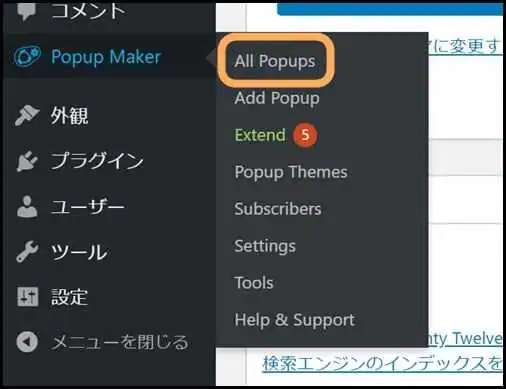Open the Subscribers page

278,209
